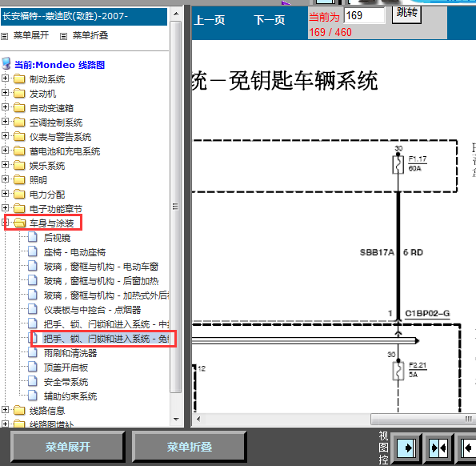Click the diagram horizontal scroll-left arrow
The width and height of the screenshot is (476, 466).
198,420
